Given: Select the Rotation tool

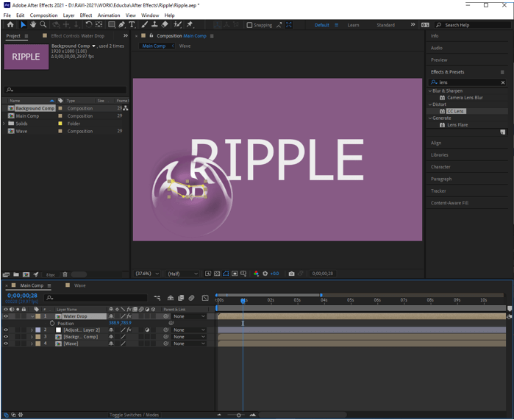Looking at the screenshot, I should 89,24.
